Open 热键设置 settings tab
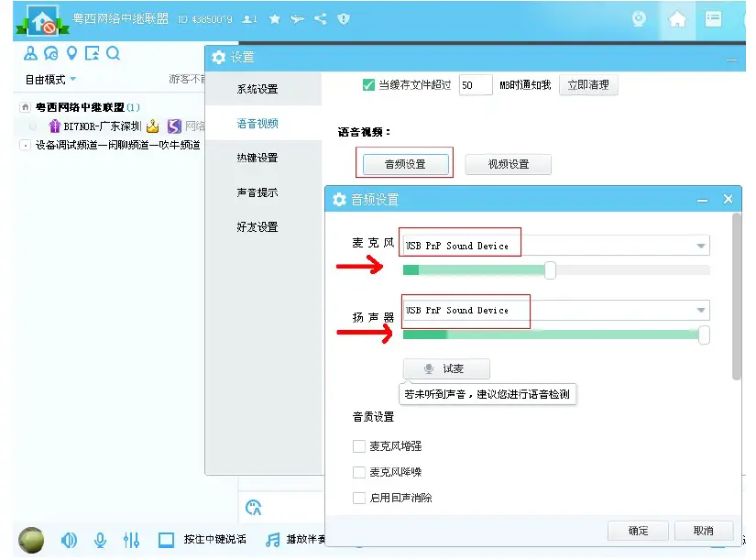756x560 pixels. 257,158
